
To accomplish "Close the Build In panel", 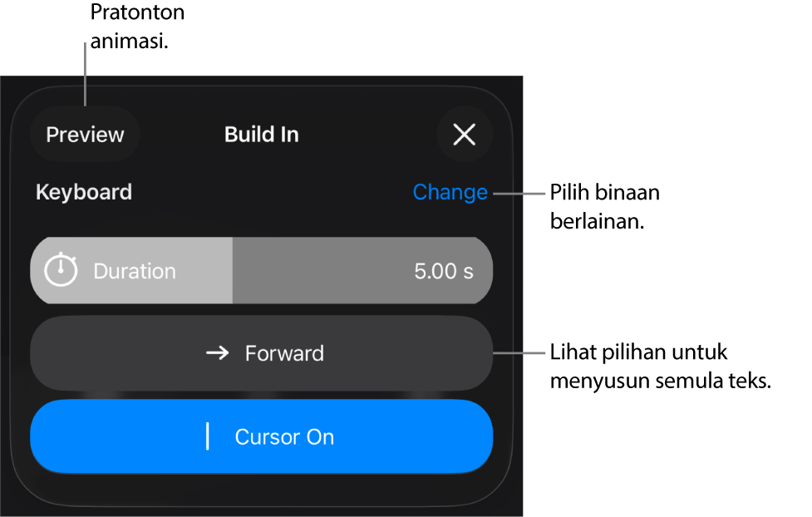I will click(x=464, y=135).
